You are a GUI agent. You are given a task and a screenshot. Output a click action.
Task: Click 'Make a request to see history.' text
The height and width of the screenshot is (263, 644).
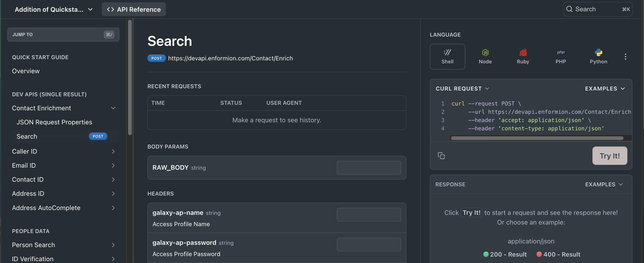pyautogui.click(x=276, y=120)
